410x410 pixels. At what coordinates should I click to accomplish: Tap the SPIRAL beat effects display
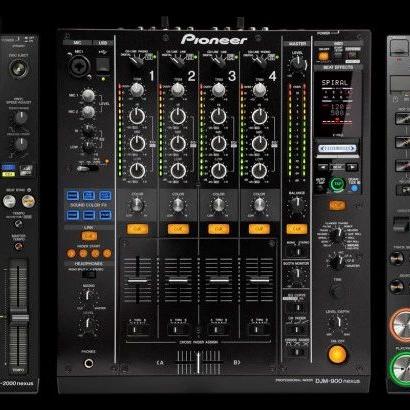click(337, 103)
